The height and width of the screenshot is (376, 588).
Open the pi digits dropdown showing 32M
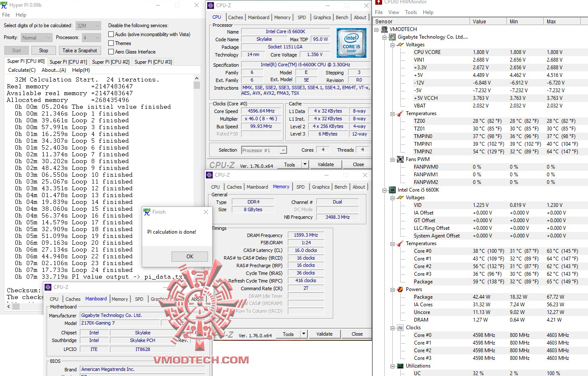point(88,26)
